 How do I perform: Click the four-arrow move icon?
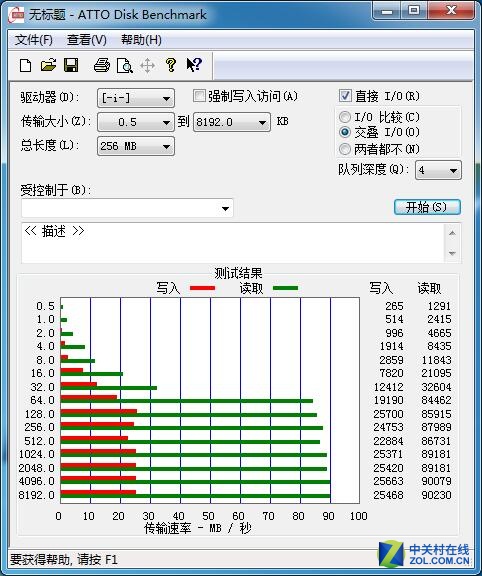point(147,66)
